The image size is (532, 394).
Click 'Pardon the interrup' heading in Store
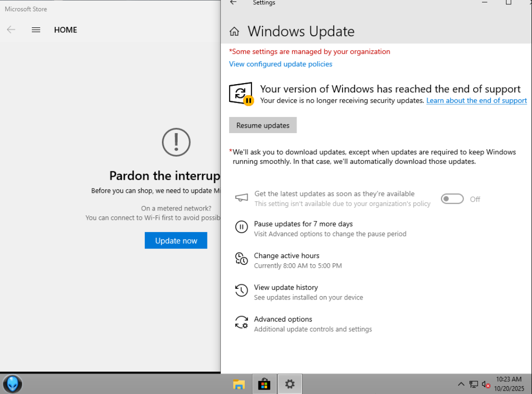pyautogui.click(x=164, y=176)
